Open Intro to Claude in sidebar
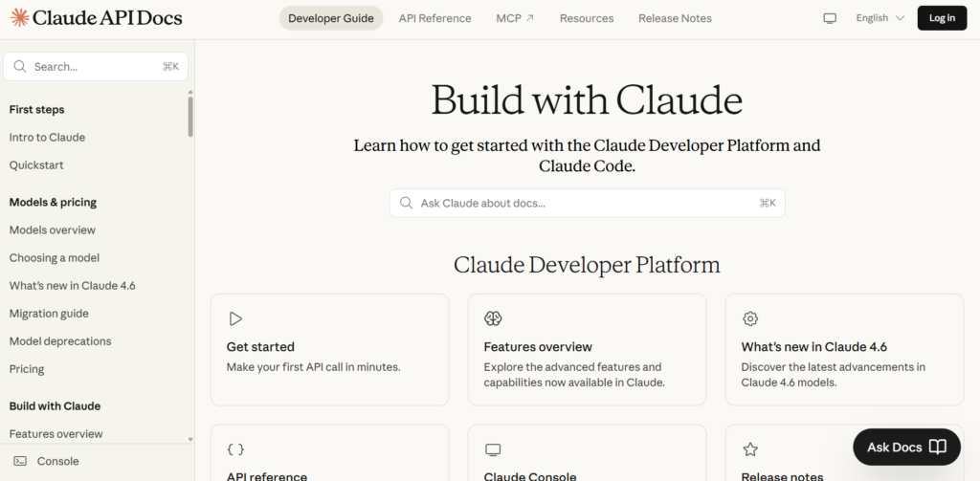 click(x=47, y=138)
